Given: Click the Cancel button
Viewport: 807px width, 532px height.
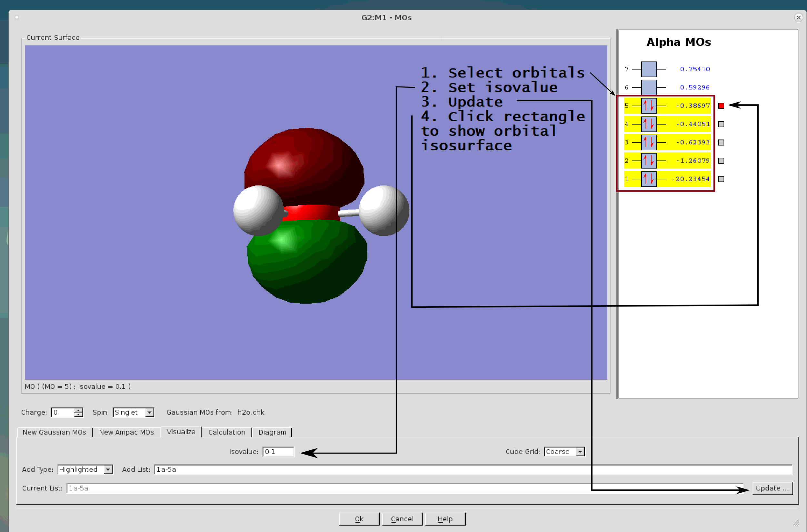Looking at the screenshot, I should [x=402, y=519].
